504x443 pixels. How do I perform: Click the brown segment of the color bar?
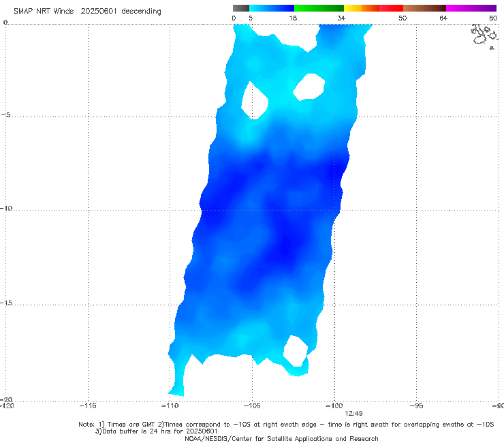point(424,8)
